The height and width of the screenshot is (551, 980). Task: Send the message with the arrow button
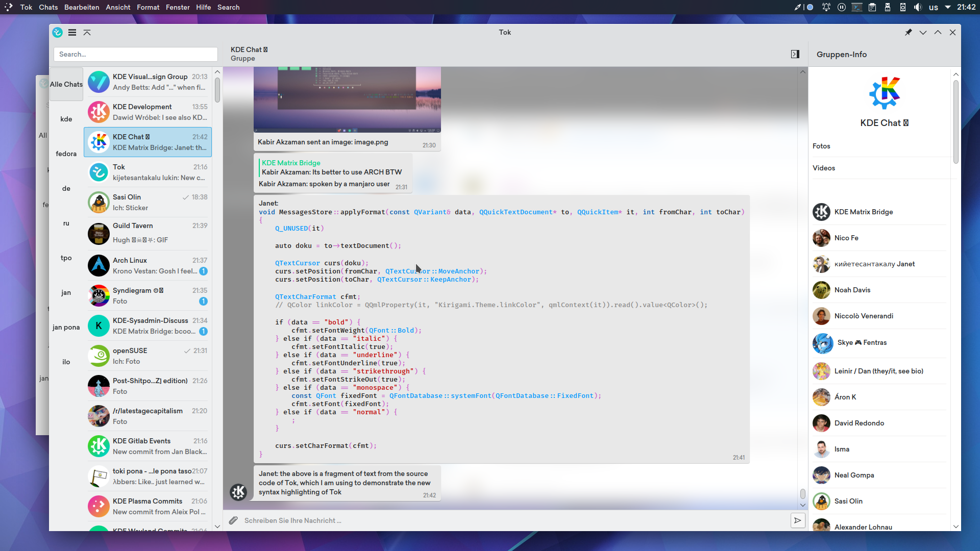(798, 520)
